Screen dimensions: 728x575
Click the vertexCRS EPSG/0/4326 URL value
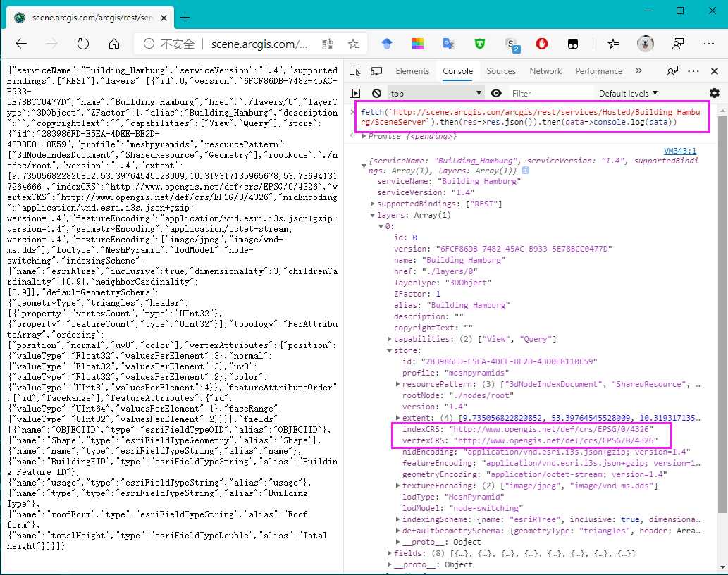click(x=556, y=440)
